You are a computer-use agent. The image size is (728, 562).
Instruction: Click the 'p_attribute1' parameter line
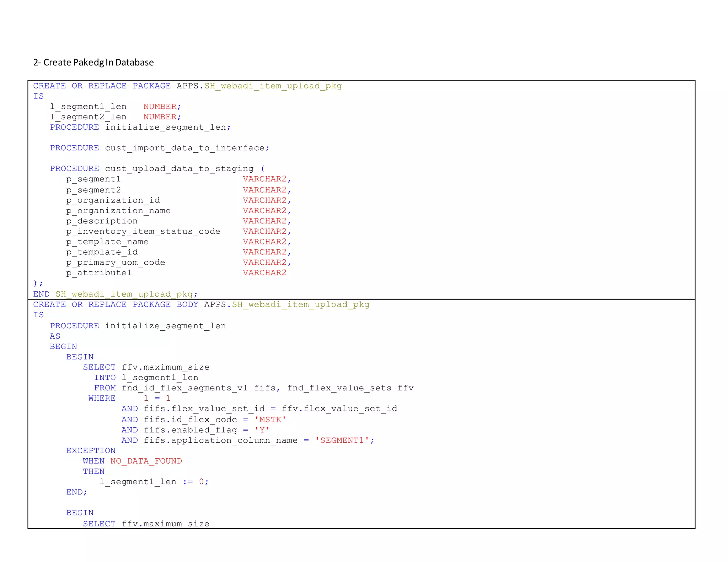point(176,272)
